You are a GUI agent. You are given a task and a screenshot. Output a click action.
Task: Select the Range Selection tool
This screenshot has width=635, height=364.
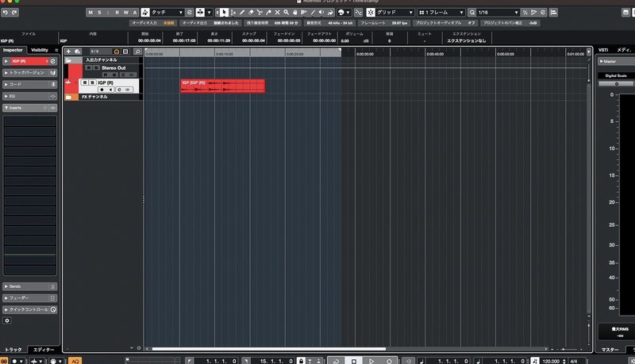click(x=233, y=13)
